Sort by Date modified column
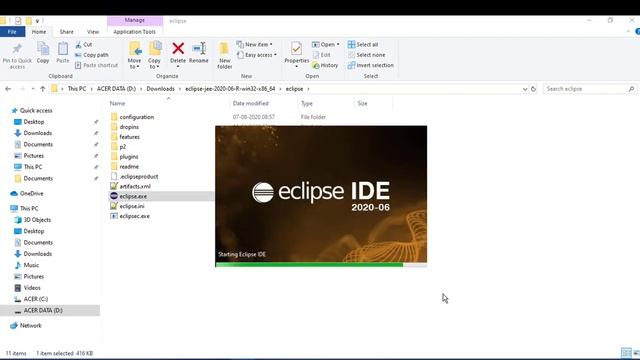Screen dimensions: 640x360 point(251,104)
